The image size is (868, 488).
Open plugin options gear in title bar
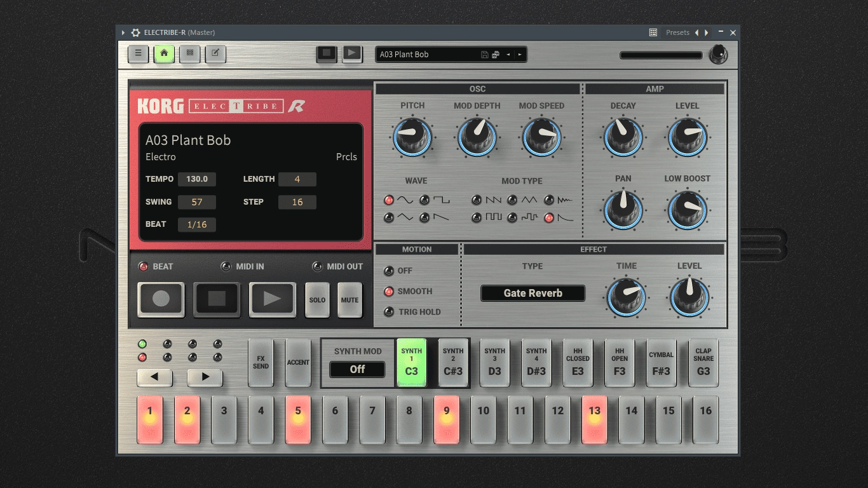[x=135, y=32]
